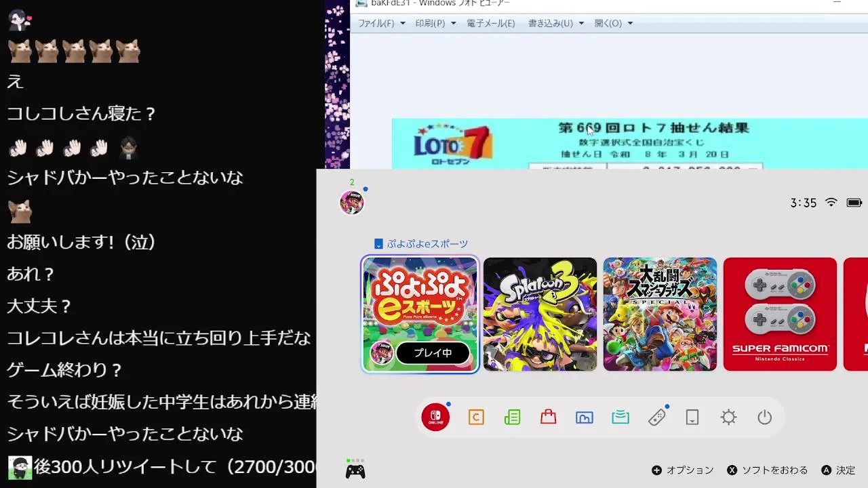
Task: Open Nintendo Switch Online from the home bar
Action: point(435,418)
